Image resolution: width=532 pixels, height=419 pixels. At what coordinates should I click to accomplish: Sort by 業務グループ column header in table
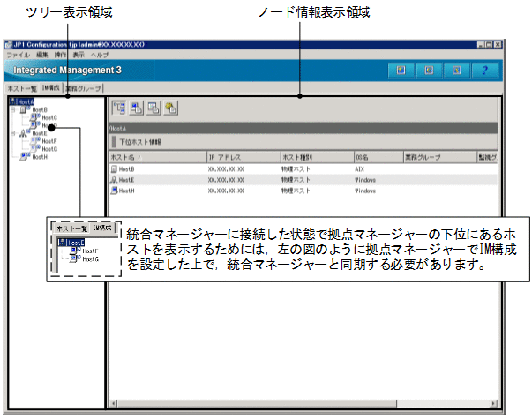point(440,157)
